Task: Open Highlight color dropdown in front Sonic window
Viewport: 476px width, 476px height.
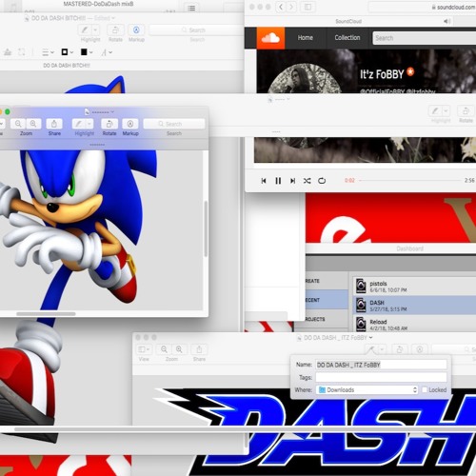Action: [x=89, y=124]
